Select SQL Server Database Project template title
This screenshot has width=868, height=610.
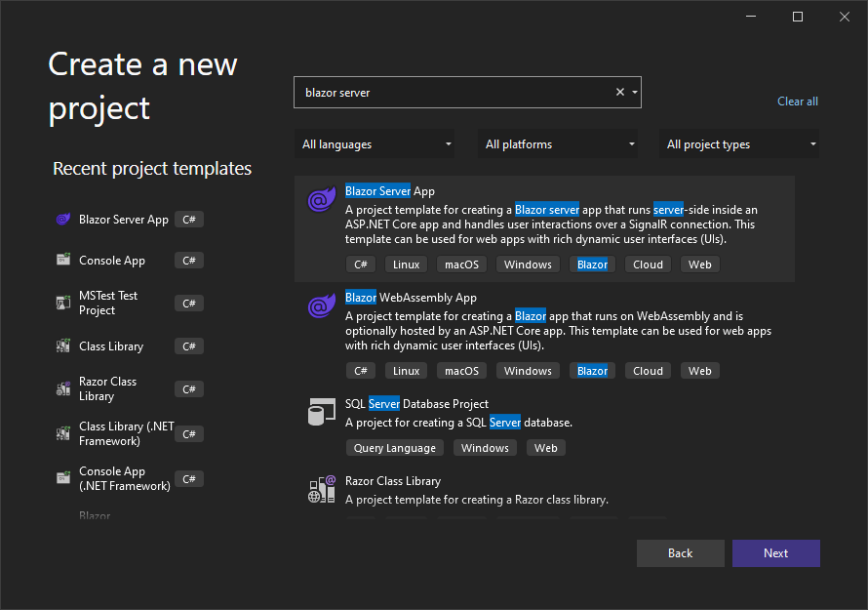(416, 404)
